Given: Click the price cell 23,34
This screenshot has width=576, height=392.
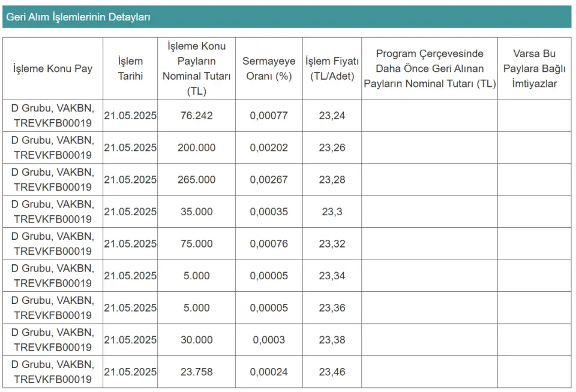Looking at the screenshot, I should click(x=332, y=276).
